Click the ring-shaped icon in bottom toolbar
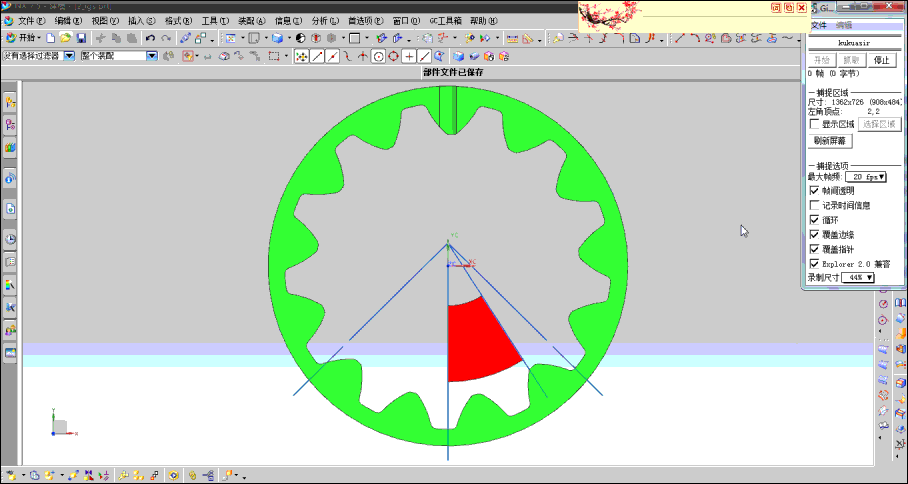Screen dimensions: 908x484 (173, 475)
